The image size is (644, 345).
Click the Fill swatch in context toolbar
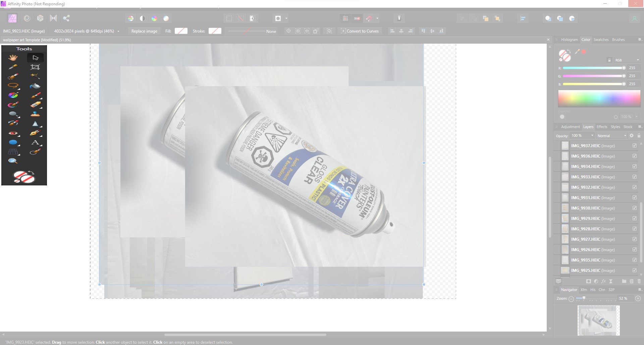[181, 31]
